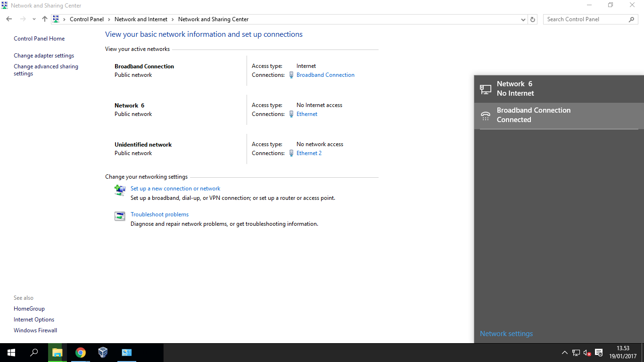Refresh the Network and Sharing Center page
The height and width of the screenshot is (362, 644).
pyautogui.click(x=533, y=20)
